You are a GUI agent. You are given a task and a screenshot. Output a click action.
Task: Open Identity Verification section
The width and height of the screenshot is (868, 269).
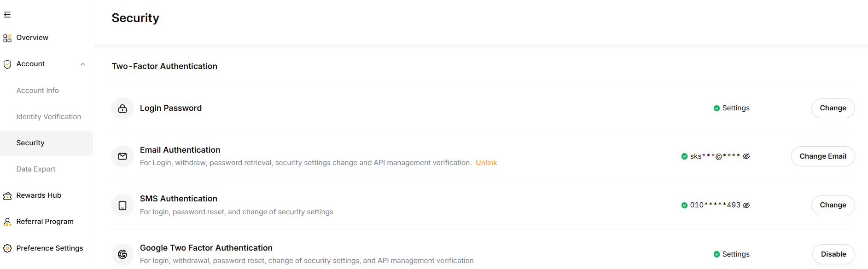(x=49, y=117)
